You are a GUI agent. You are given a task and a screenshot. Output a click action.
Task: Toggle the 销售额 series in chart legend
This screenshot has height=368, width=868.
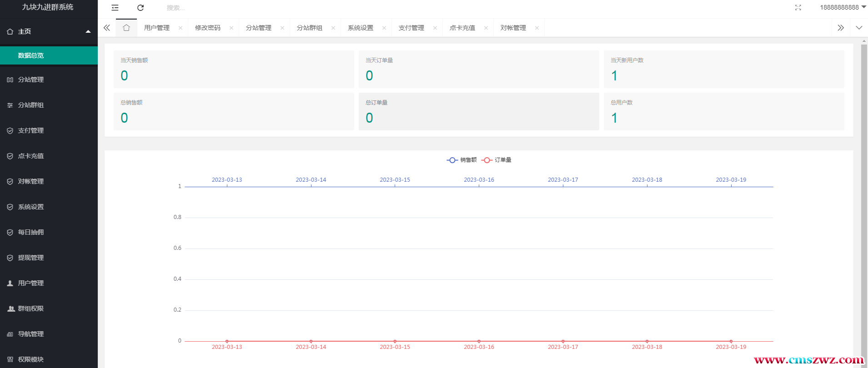click(462, 160)
